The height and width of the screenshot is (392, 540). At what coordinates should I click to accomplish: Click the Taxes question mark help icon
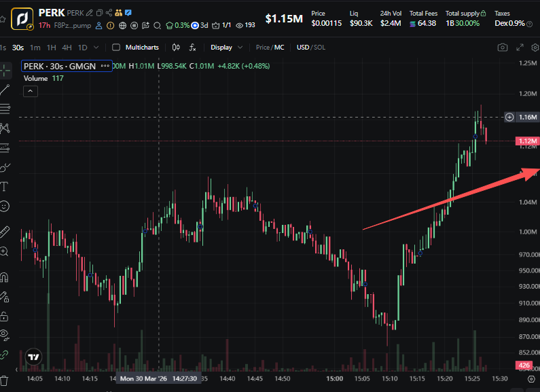pyautogui.click(x=530, y=24)
